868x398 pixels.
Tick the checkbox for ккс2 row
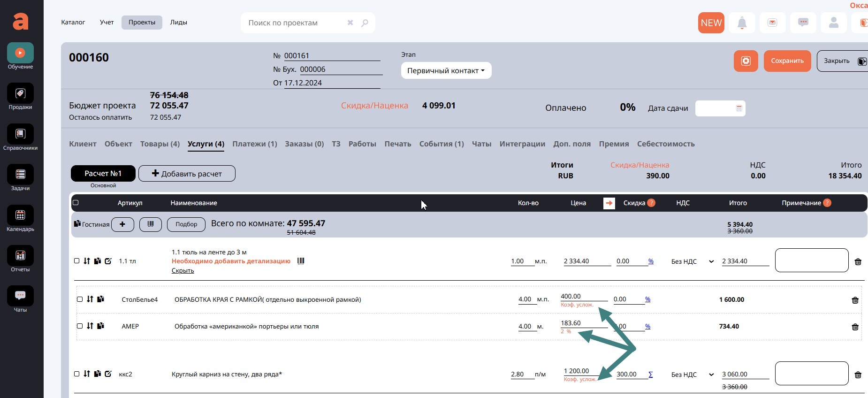click(77, 374)
